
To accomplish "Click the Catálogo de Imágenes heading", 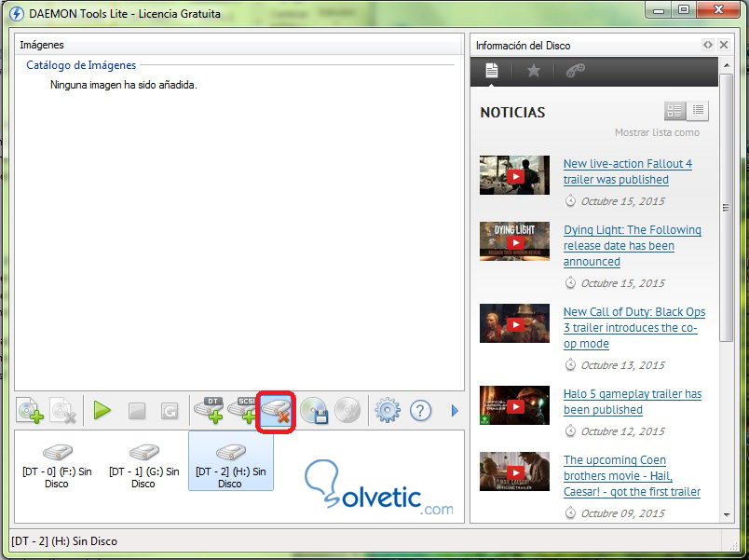I will (x=81, y=65).
